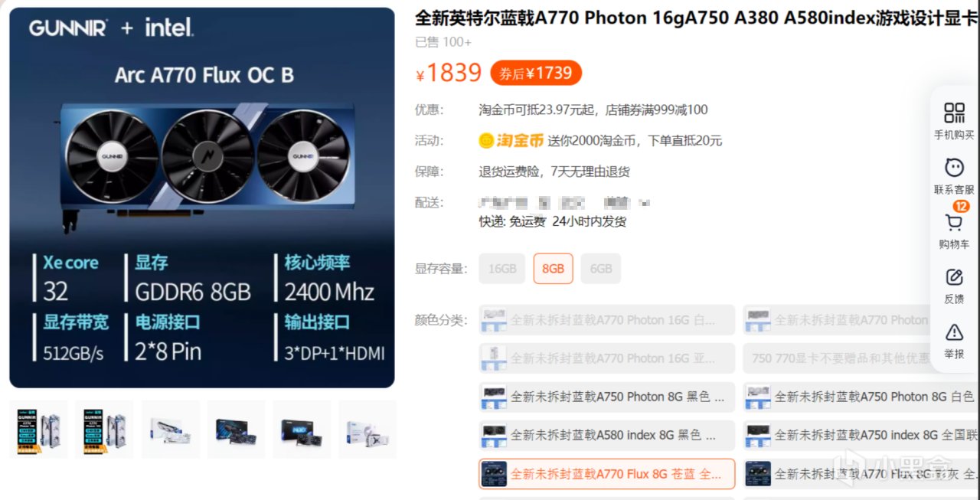Select A770 Flux 8G 苍蓝 variant
980x500 pixels.
607,474
